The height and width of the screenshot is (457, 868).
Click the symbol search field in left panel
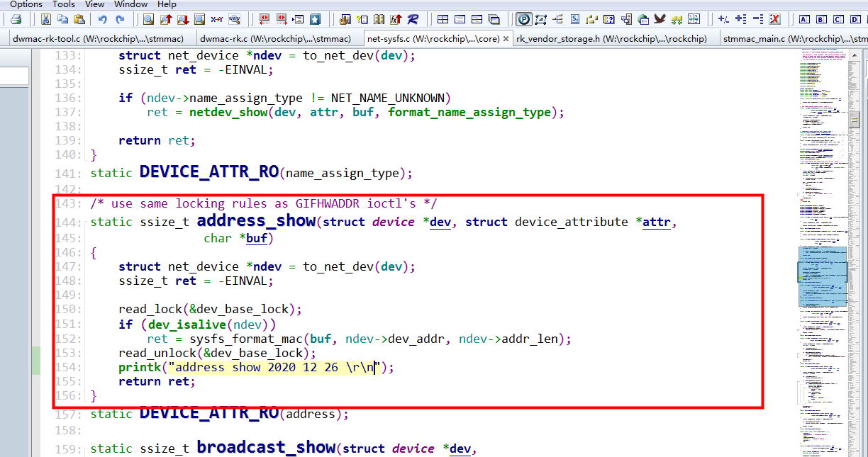(x=14, y=76)
